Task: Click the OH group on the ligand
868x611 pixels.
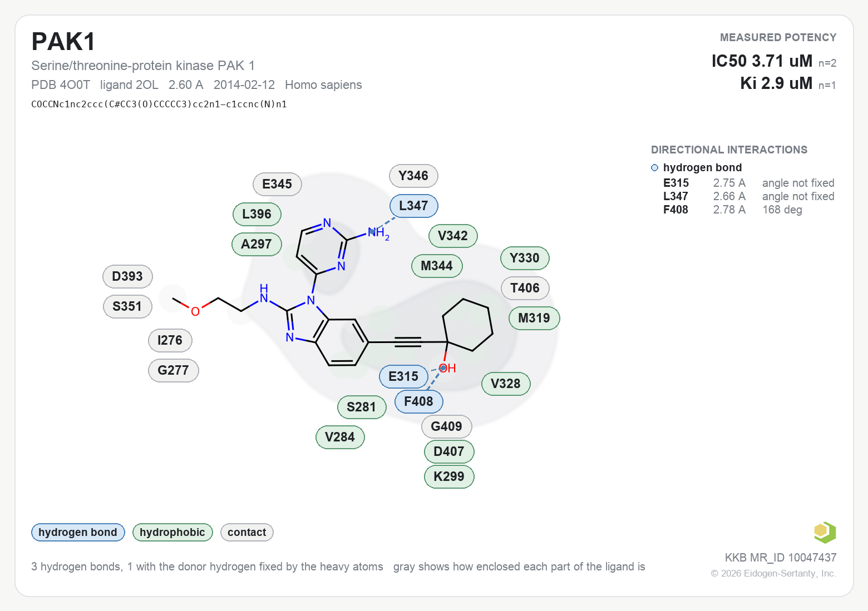Action: coord(447,368)
